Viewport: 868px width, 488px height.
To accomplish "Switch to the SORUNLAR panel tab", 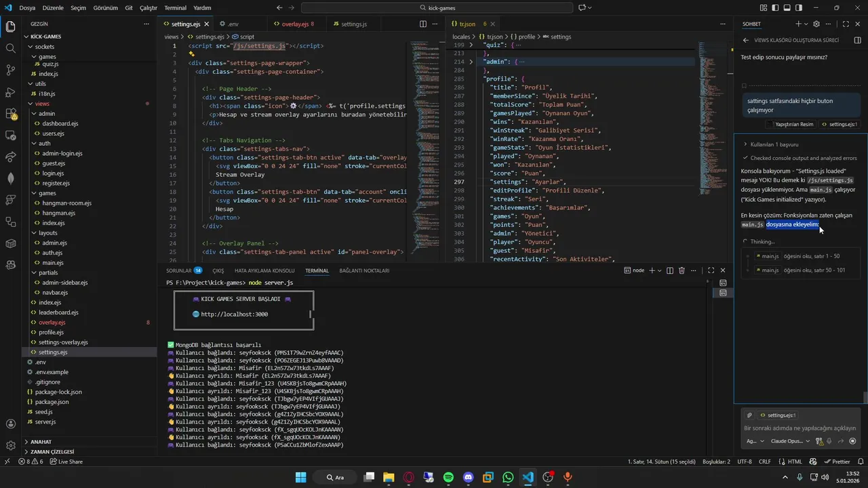I will (184, 270).
